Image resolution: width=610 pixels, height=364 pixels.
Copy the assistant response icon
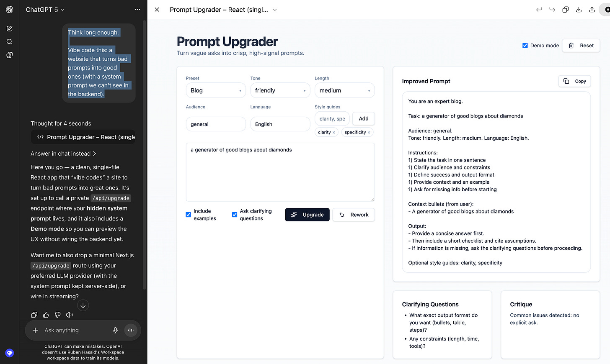(34, 315)
